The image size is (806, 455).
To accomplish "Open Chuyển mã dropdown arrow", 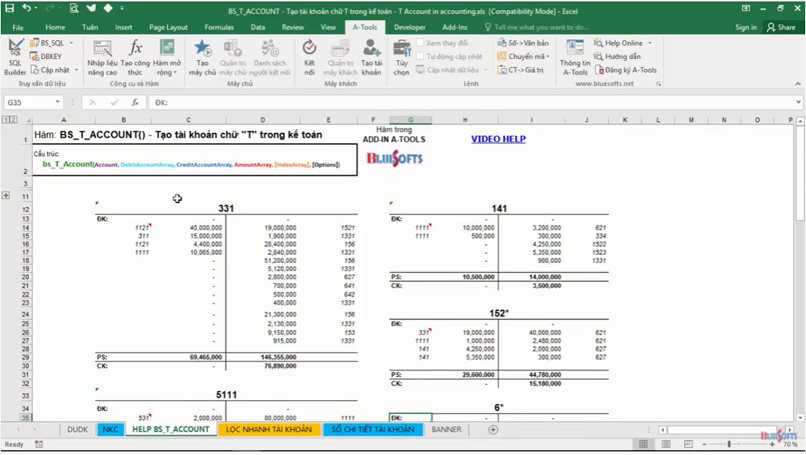I will tap(548, 57).
